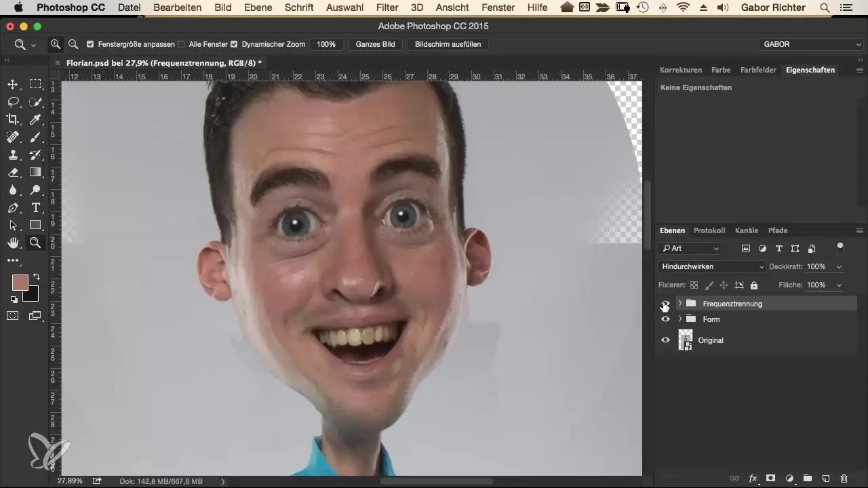Image resolution: width=868 pixels, height=488 pixels.
Task: Toggle layer filter on/off switch
Action: pyautogui.click(x=841, y=248)
